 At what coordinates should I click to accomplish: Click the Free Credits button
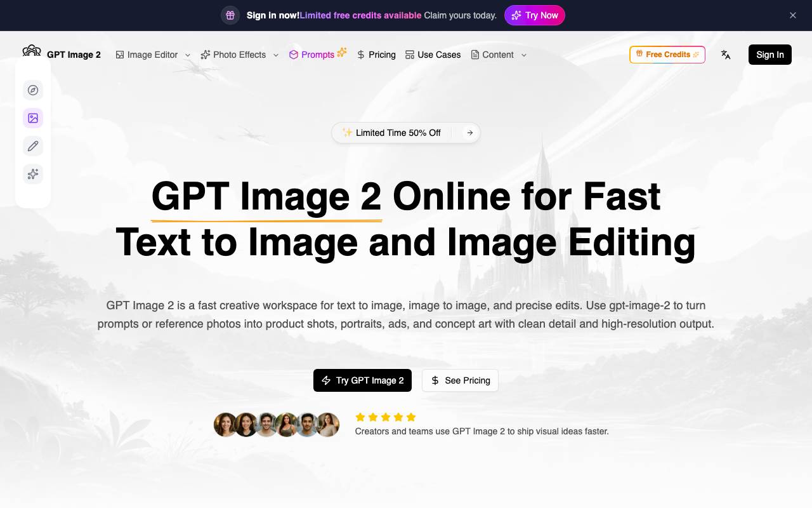[667, 55]
